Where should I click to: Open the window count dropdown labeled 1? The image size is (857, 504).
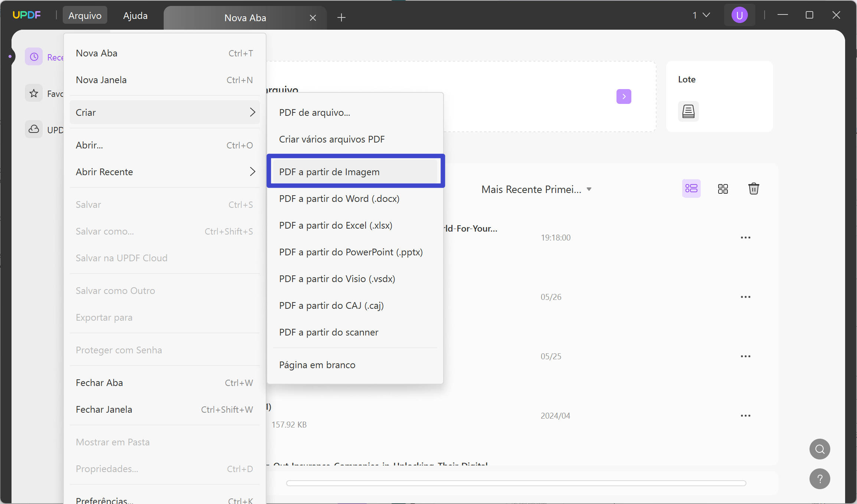[701, 15]
